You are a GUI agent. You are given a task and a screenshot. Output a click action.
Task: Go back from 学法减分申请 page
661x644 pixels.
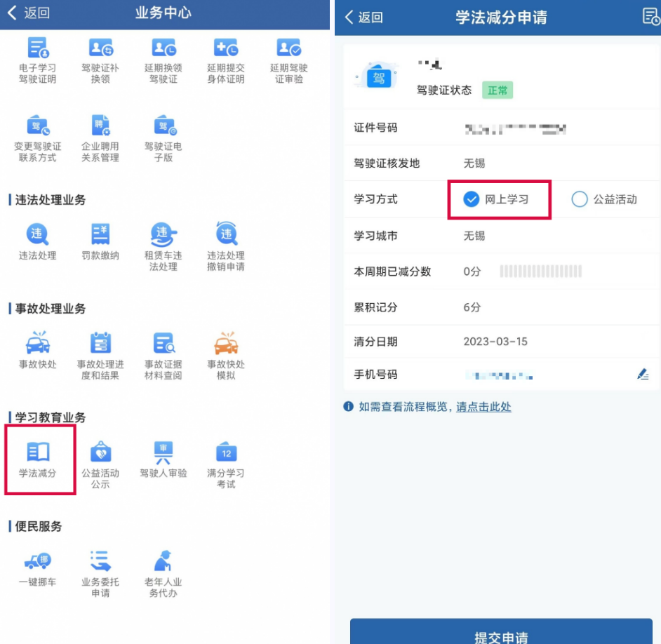pos(363,18)
